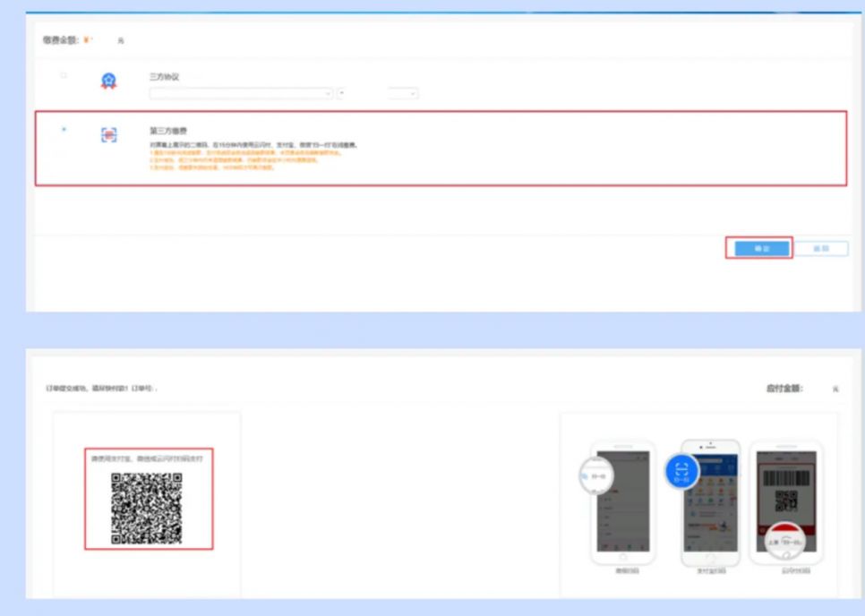Screen dimensions: 865x616
Task: Click the Alipay scan phone illustration
Action: point(710,501)
